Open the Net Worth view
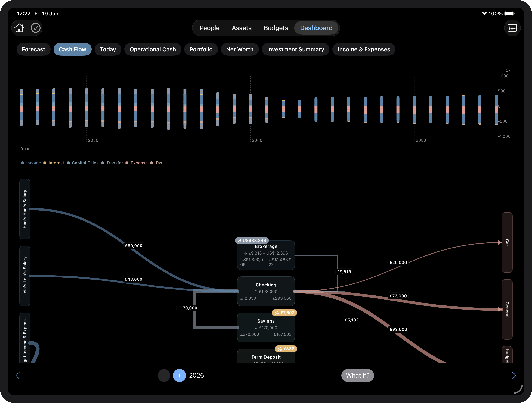This screenshot has width=532, height=403. point(240,49)
